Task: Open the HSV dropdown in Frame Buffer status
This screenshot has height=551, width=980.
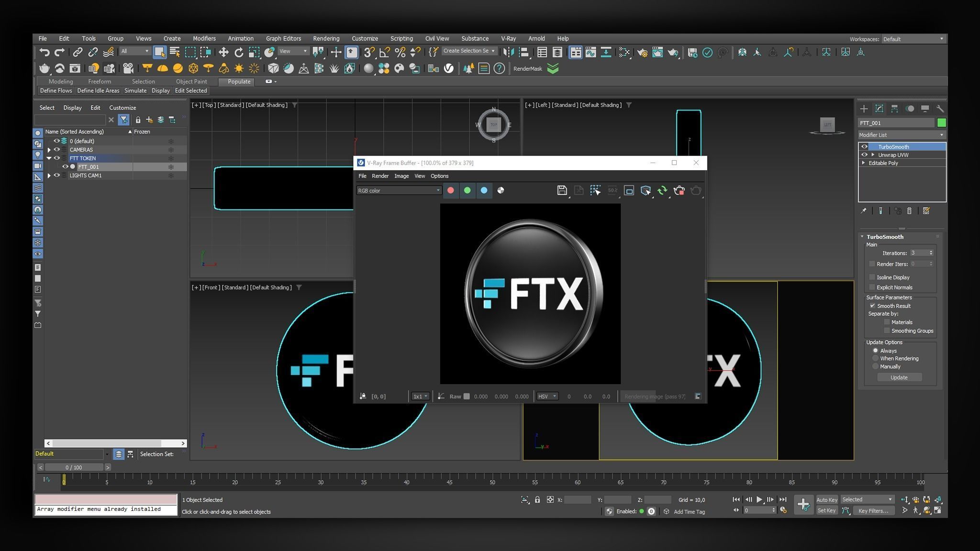Action: click(x=547, y=396)
